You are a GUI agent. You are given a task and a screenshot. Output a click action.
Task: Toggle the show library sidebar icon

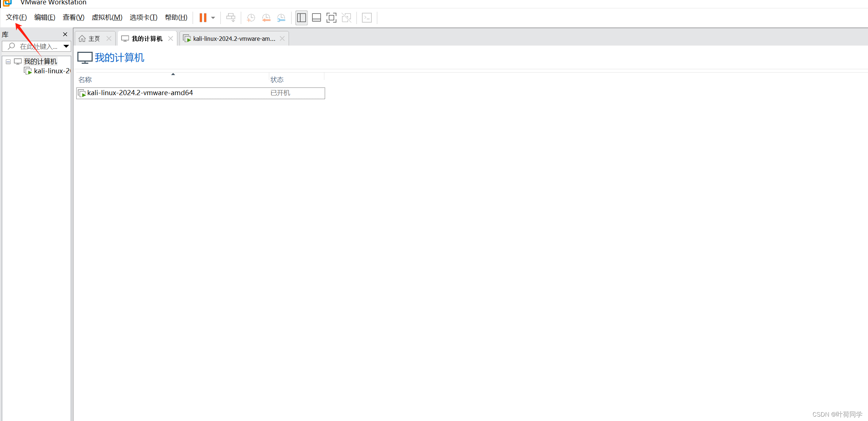pyautogui.click(x=301, y=17)
